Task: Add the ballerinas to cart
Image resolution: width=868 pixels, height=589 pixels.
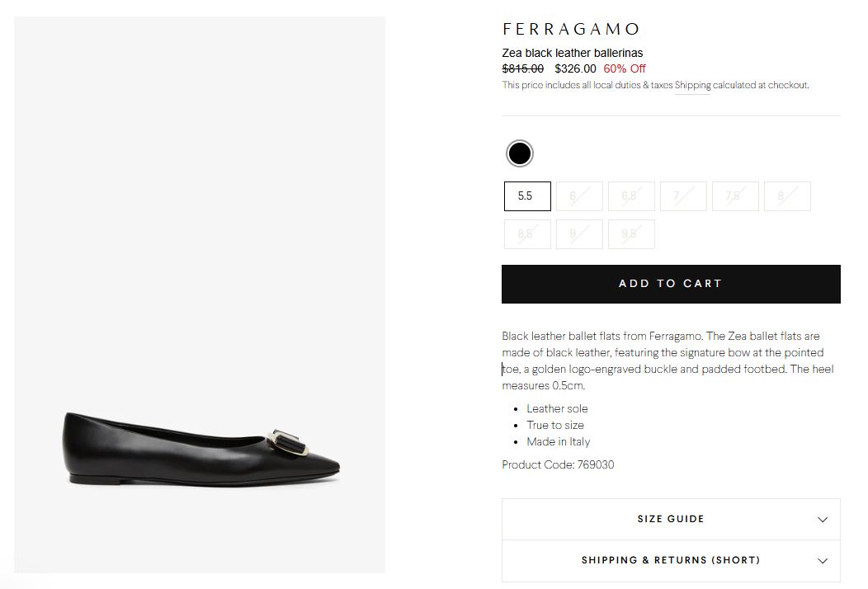Action: coord(670,284)
